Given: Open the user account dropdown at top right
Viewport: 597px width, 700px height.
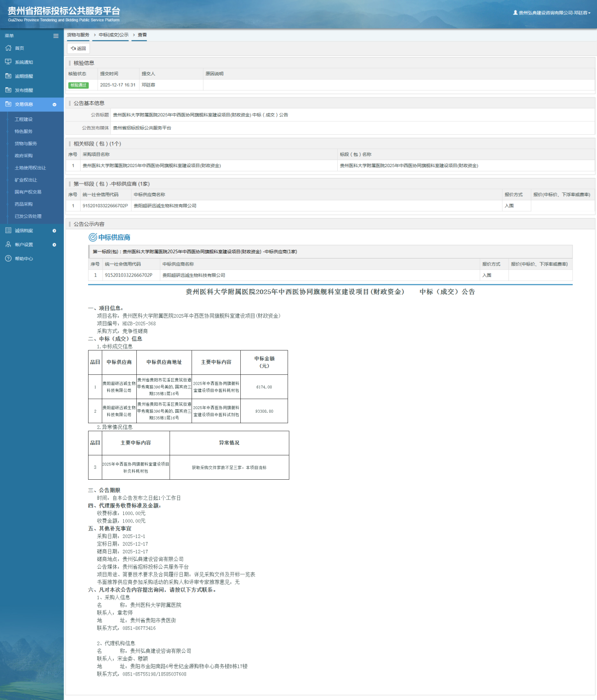Looking at the screenshot, I should [x=552, y=13].
